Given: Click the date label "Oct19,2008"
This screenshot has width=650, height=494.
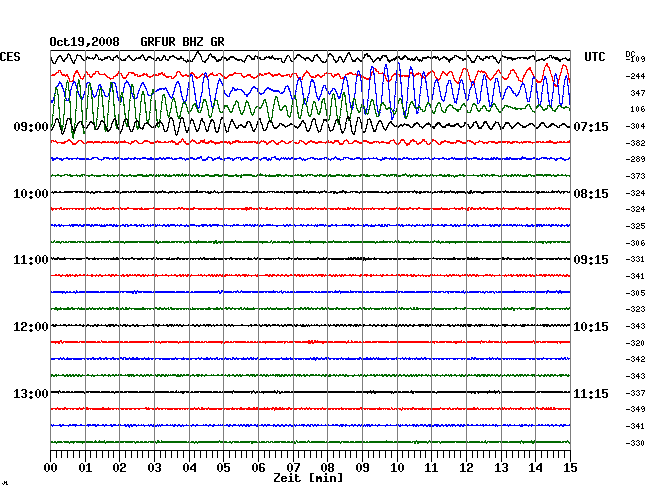Looking at the screenshot, I should coord(84,42).
